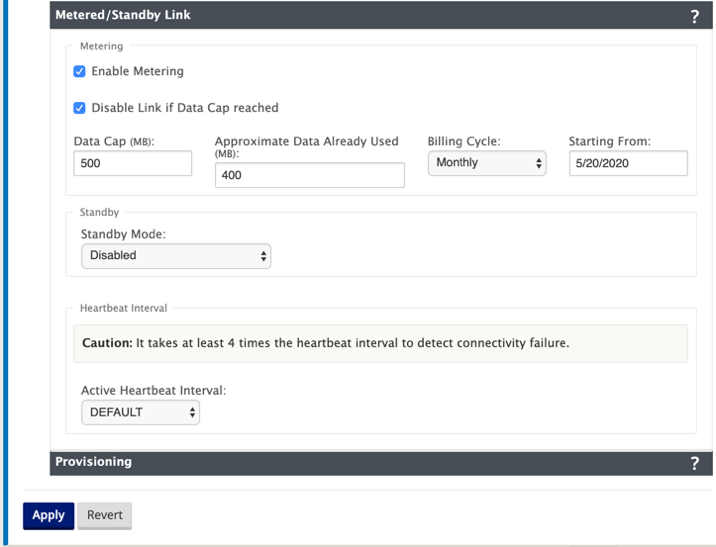Uncheck the Enable Metering checkbox
The width and height of the screenshot is (716, 547).
tap(79, 71)
